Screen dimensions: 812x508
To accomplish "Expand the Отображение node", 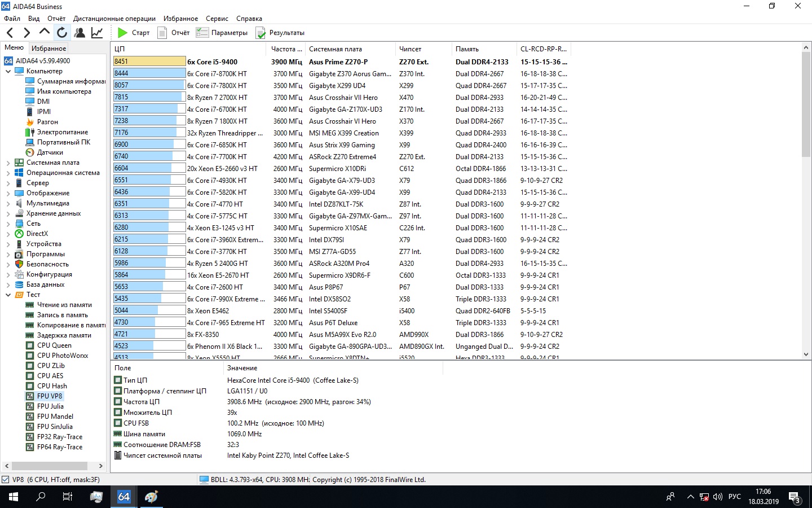I will (x=8, y=193).
